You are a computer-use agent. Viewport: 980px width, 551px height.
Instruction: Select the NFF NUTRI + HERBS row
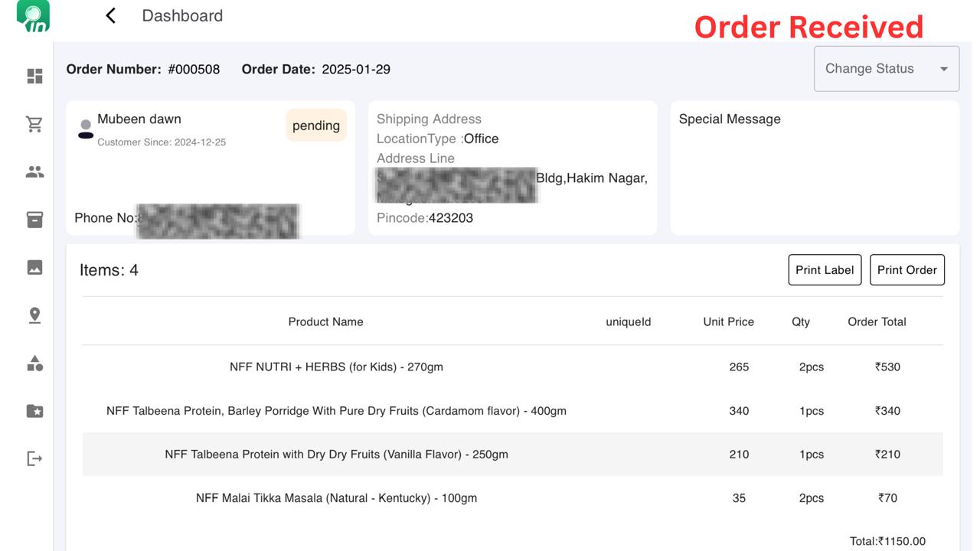(336, 367)
